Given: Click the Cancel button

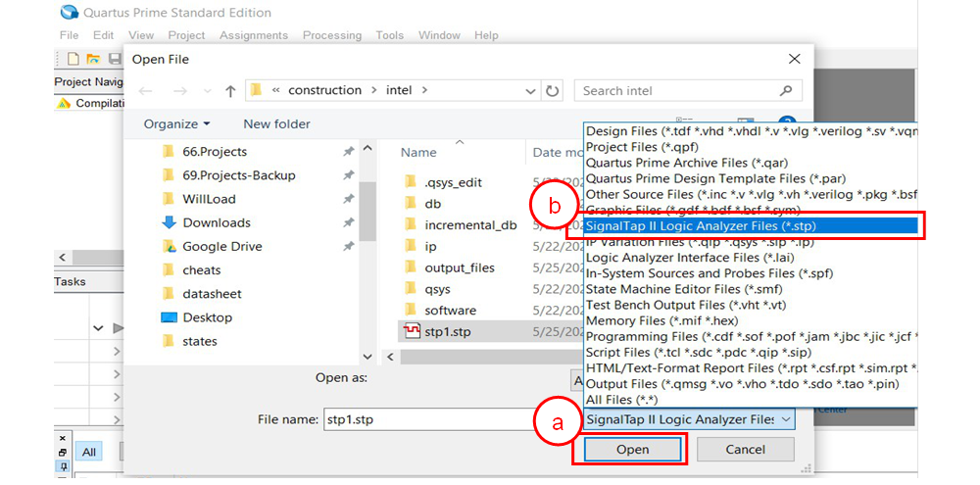Looking at the screenshot, I should point(745,450).
